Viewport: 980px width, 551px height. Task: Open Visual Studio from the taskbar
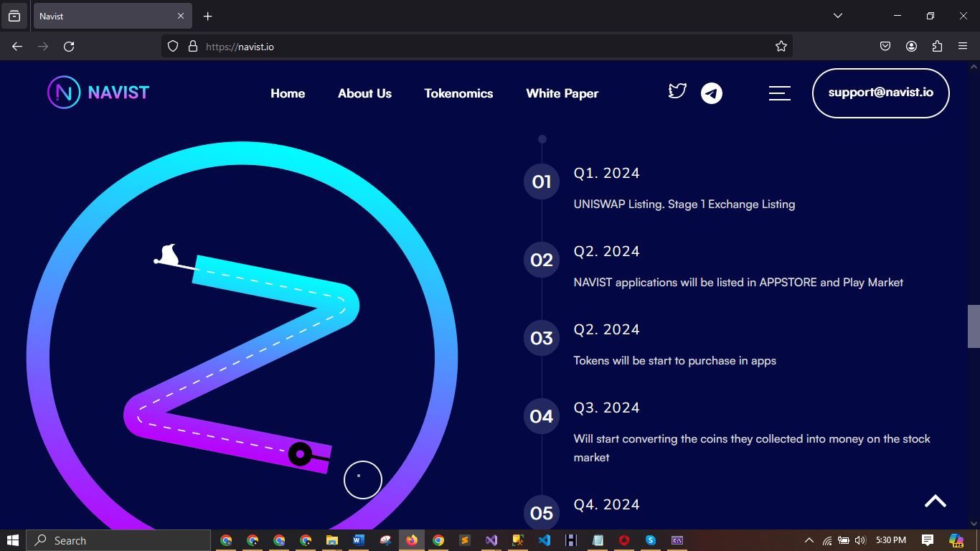coord(491,540)
